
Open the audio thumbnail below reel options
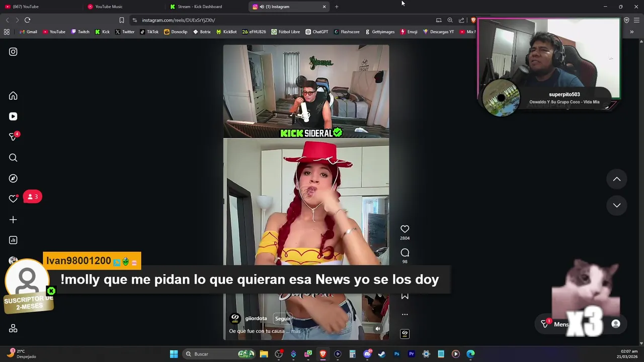pyautogui.click(x=405, y=334)
